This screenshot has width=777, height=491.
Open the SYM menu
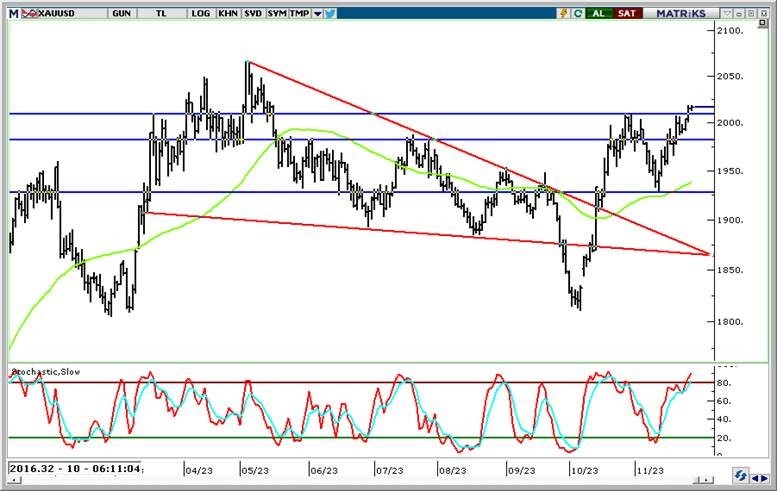[x=277, y=13]
